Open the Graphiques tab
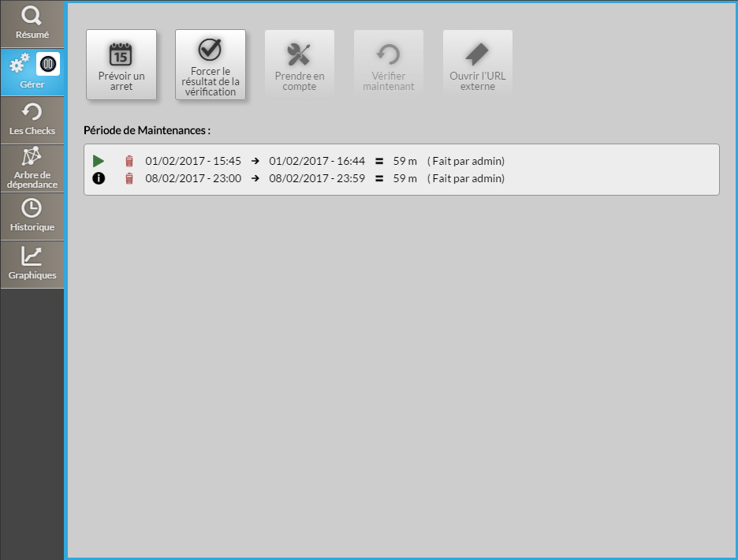 (x=32, y=264)
